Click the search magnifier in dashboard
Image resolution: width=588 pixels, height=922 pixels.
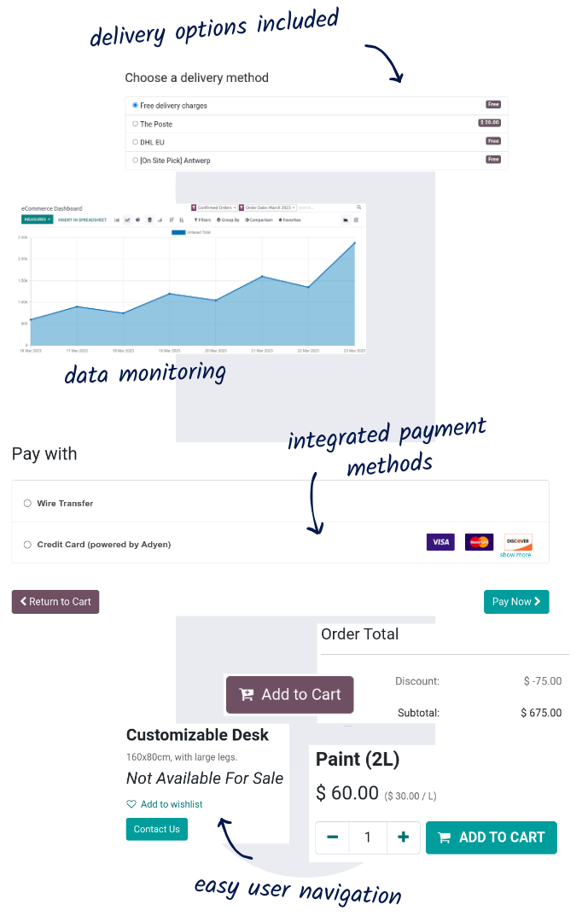(359, 207)
